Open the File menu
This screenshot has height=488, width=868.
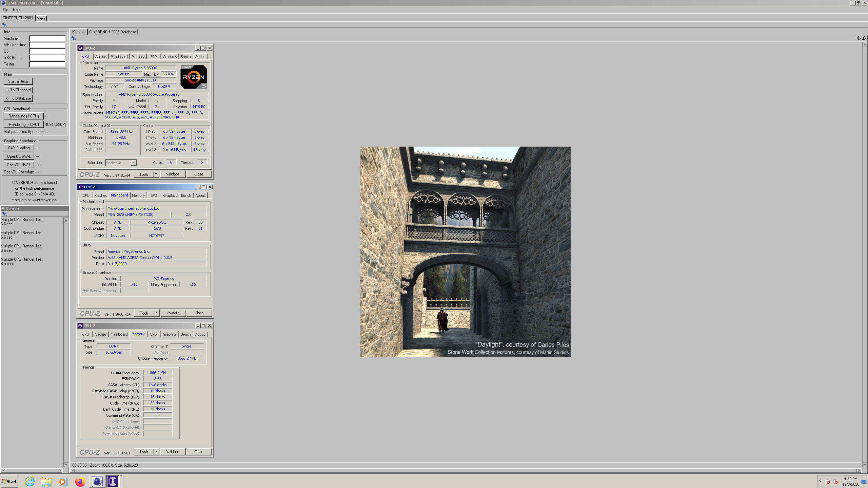coord(5,10)
